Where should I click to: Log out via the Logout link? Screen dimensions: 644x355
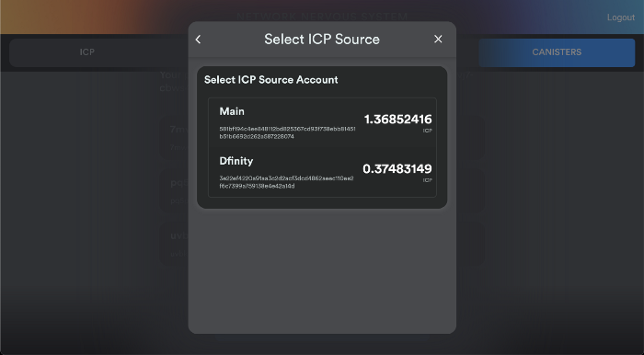[x=621, y=17]
